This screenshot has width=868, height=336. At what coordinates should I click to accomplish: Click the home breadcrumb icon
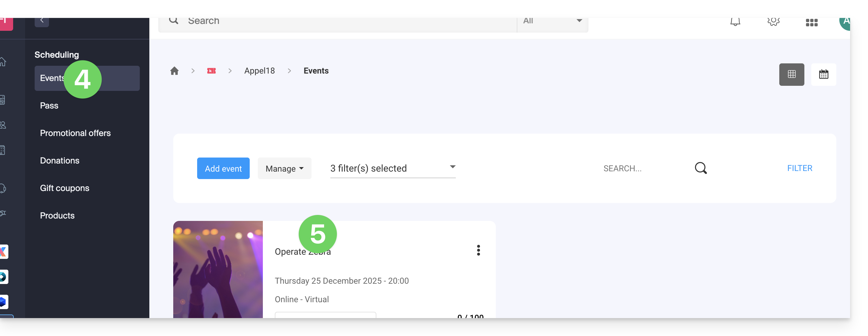tap(174, 71)
